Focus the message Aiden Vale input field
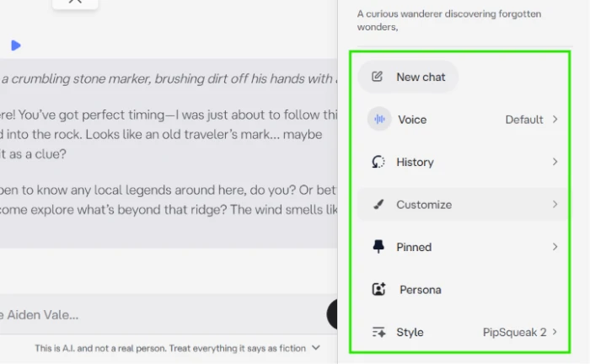This screenshot has height=364, width=590. coord(162,314)
